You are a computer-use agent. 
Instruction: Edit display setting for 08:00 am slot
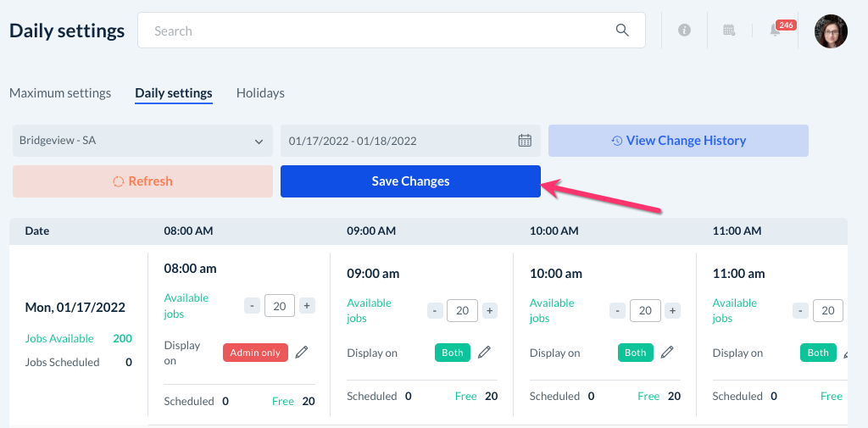pyautogui.click(x=302, y=353)
